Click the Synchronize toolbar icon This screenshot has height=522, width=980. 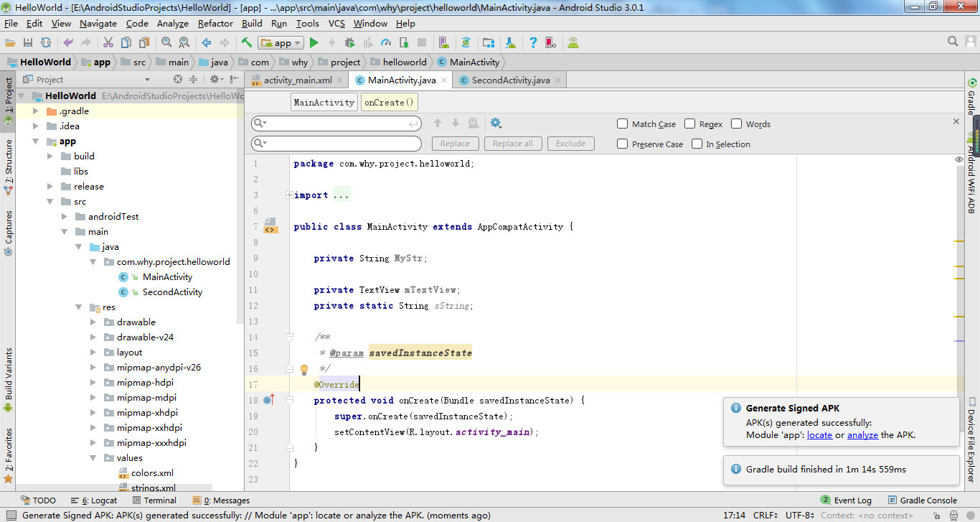tap(46, 43)
